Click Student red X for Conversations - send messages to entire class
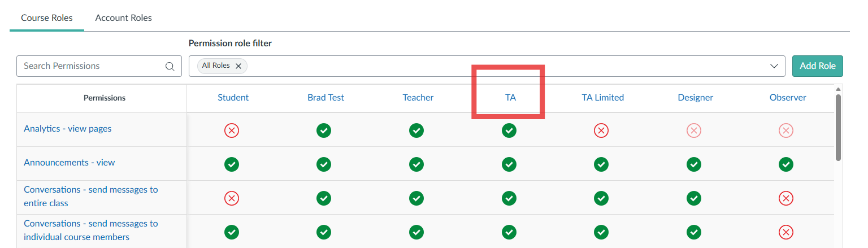Viewport: 868px width, 248px height. pyautogui.click(x=232, y=198)
